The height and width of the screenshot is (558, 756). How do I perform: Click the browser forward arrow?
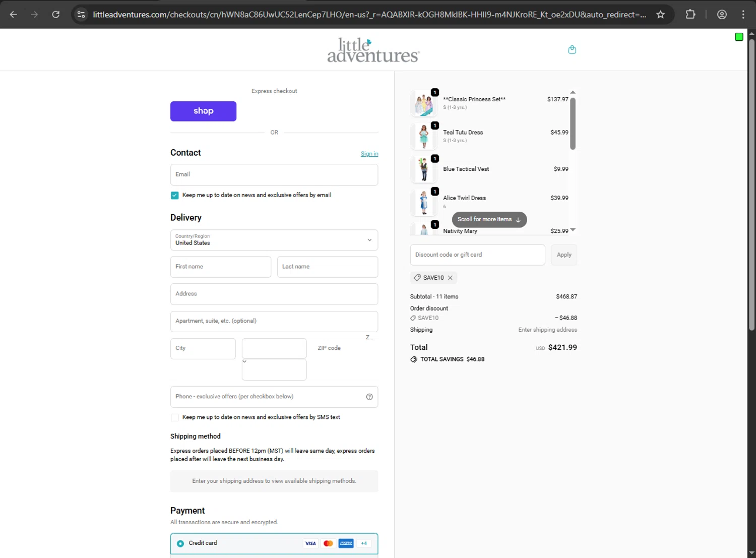(34, 15)
